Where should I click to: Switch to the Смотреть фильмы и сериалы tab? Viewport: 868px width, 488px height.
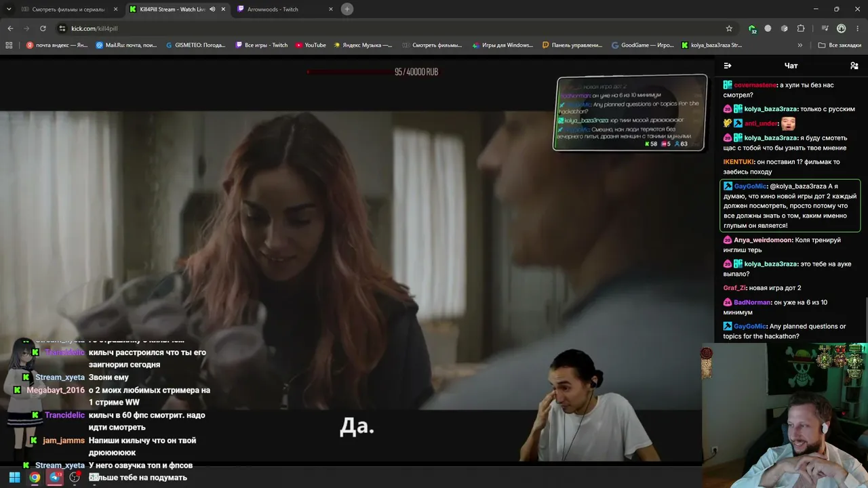tap(64, 9)
